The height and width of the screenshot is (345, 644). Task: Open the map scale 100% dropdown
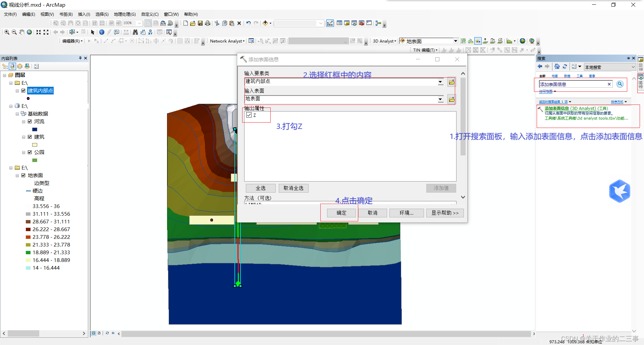(140, 23)
